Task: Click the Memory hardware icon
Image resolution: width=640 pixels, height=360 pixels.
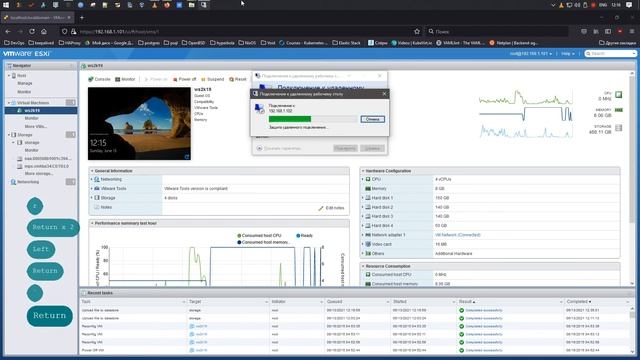Action: tap(368, 189)
